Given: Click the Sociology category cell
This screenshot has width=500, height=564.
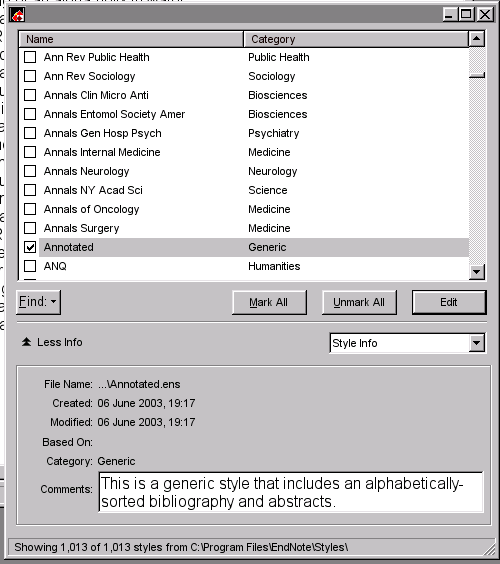Looking at the screenshot, I should (272, 76).
